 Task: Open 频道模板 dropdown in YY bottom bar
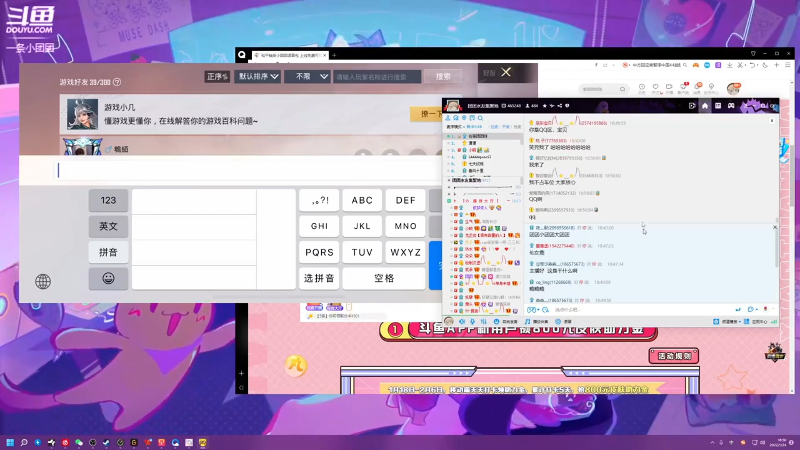tap(728, 321)
